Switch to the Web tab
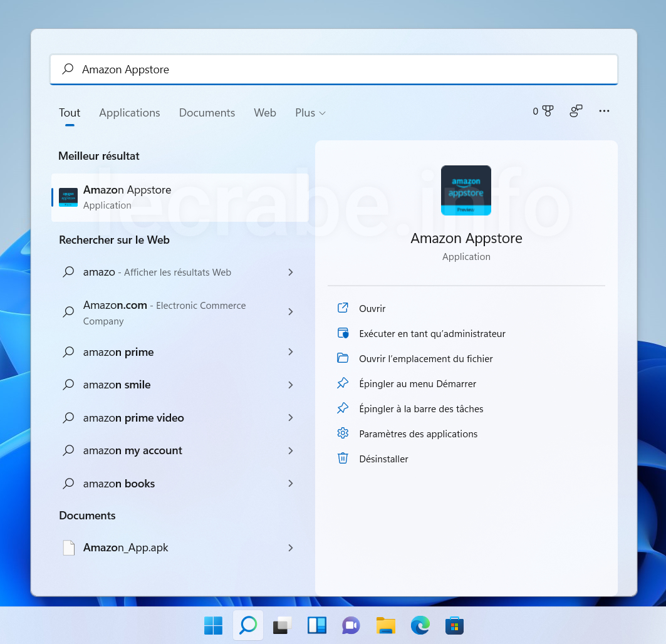This screenshot has height=644, width=666. click(x=265, y=113)
